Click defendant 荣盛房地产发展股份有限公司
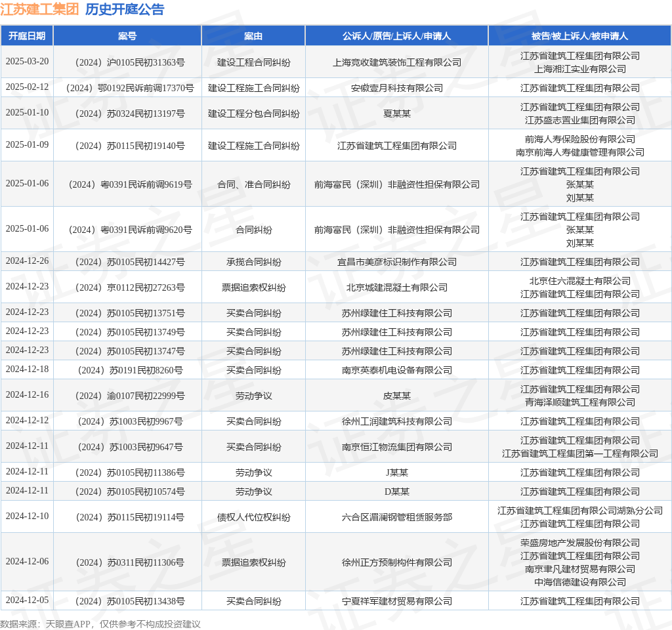Screen dimensions: 672x630 tap(580, 543)
